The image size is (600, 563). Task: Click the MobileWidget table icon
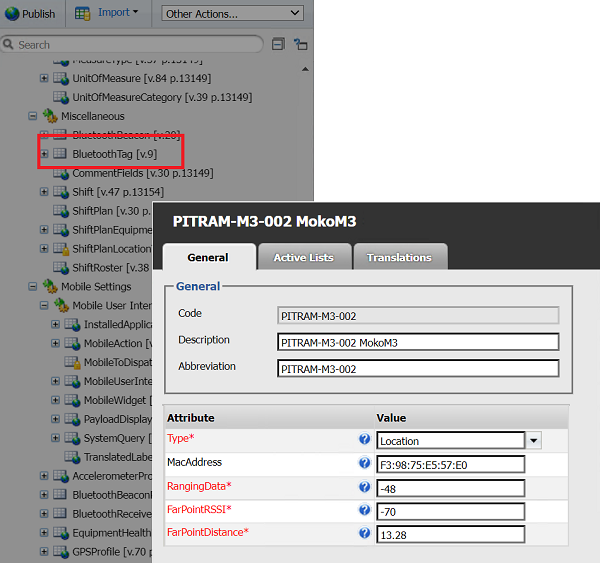pos(72,400)
